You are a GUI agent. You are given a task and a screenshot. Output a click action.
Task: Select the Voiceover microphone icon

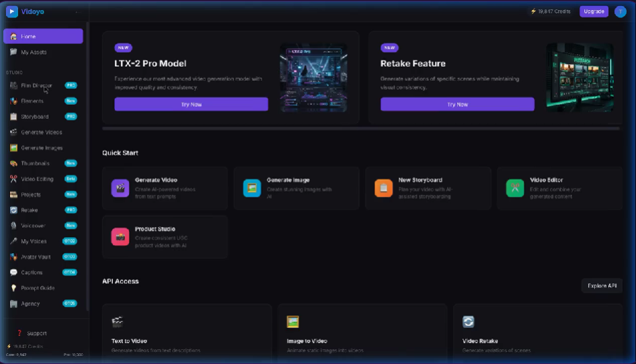[14, 226]
